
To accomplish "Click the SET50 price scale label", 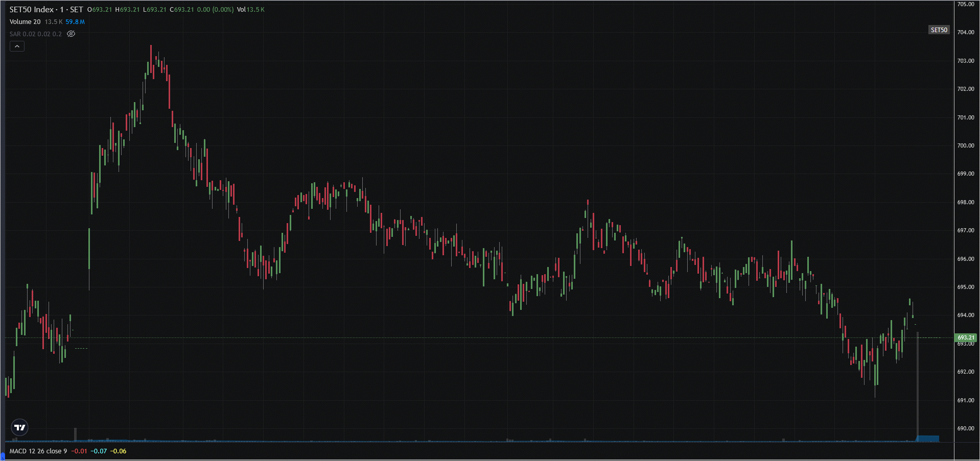I will tap(939, 30).
